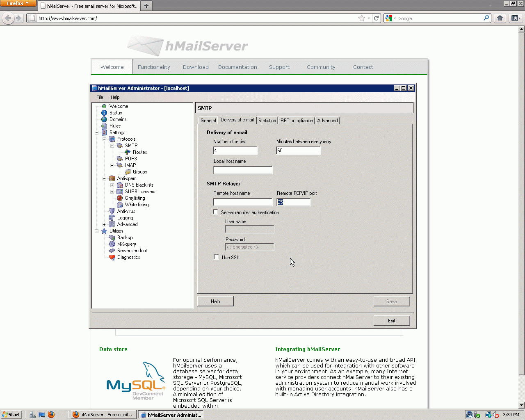Image resolution: width=525 pixels, height=420 pixels.
Task: Collapse the Protocols tree node
Action: 105,139
